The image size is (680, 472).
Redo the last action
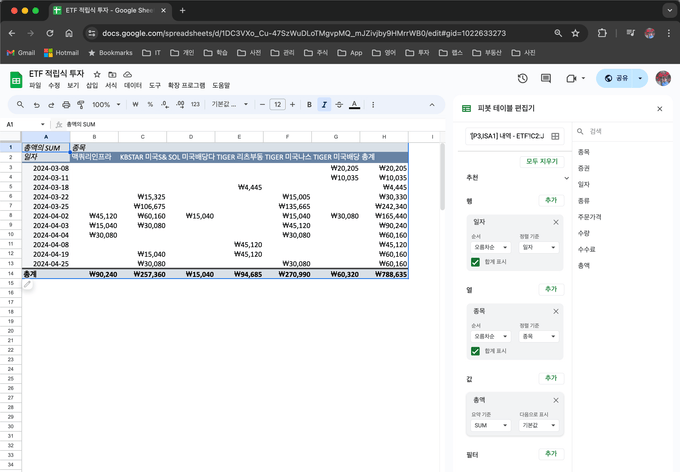click(x=51, y=105)
